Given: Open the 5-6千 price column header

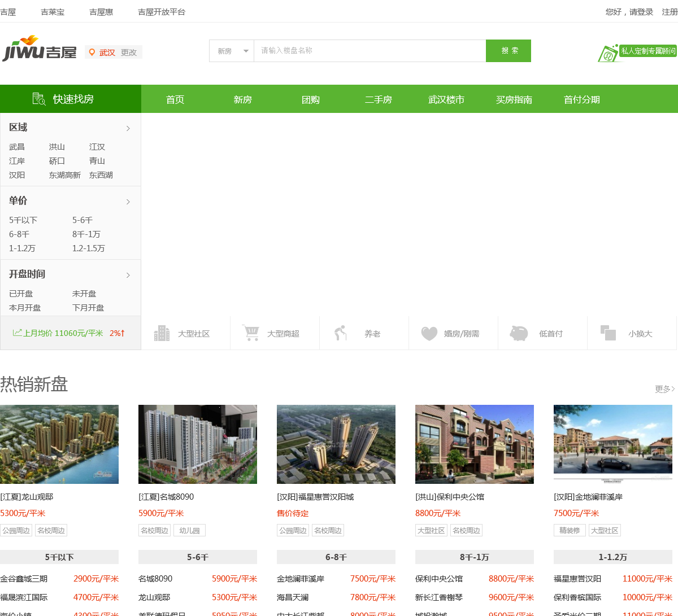Looking at the screenshot, I should [x=198, y=557].
